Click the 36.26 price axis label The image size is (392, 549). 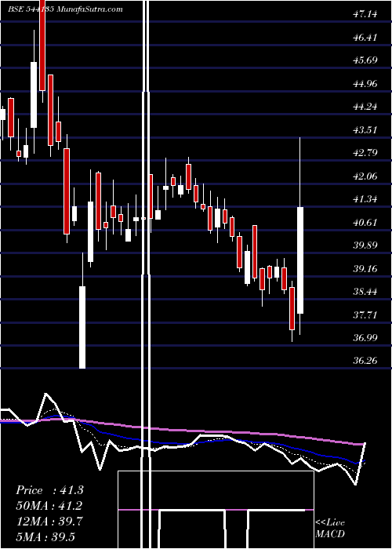(x=365, y=361)
